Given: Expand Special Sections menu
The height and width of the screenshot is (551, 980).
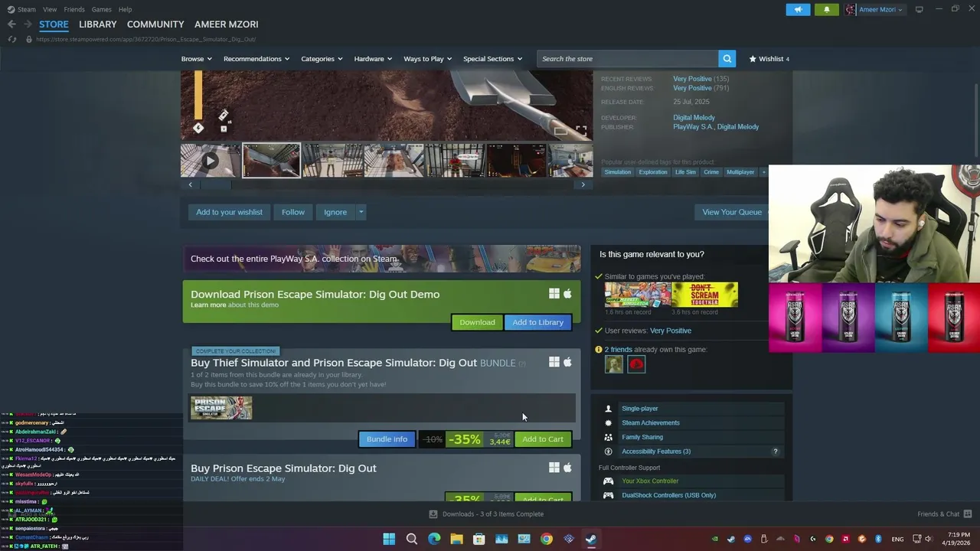Looking at the screenshot, I should click(x=492, y=59).
